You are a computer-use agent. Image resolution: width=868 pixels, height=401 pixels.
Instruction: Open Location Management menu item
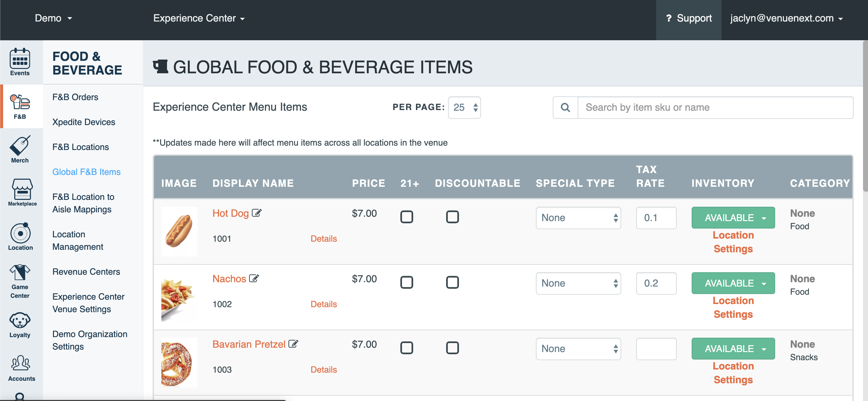tap(78, 240)
